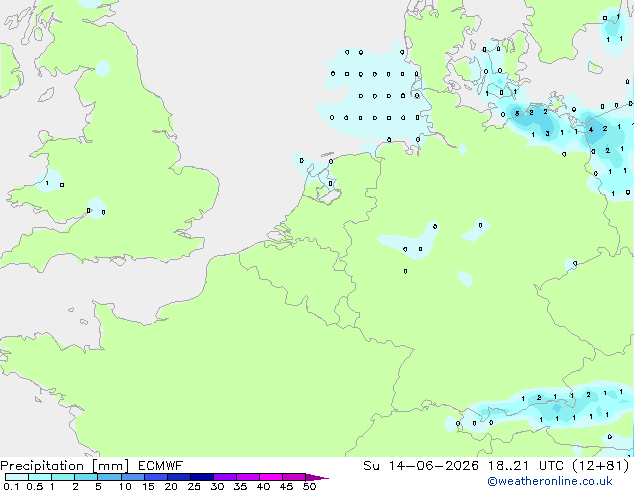Click the legend label '0.1'

pos(11,486)
